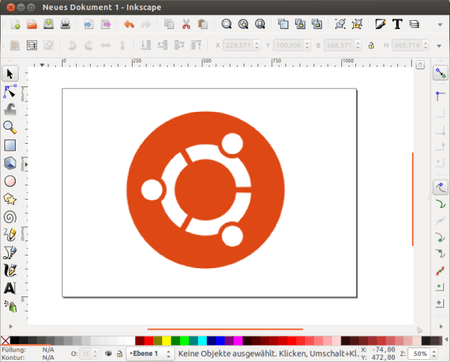Click the vertical scrollbar handle

click(x=413, y=199)
